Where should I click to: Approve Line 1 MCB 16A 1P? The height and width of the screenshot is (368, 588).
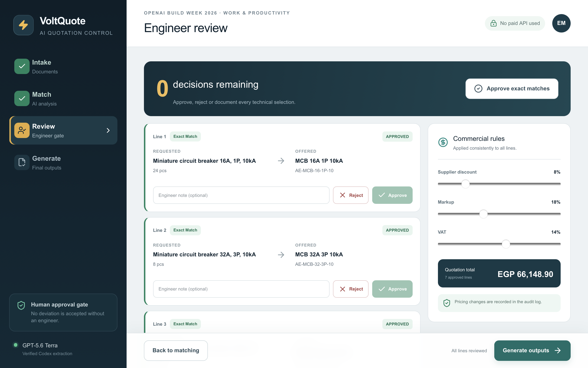pos(392,195)
